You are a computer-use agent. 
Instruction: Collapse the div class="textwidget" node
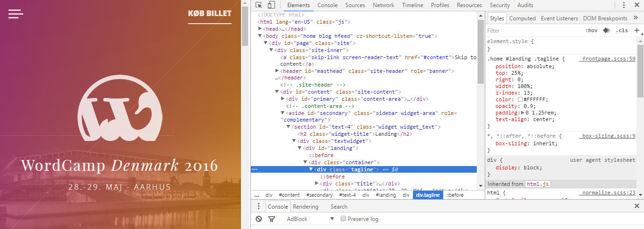(294, 141)
